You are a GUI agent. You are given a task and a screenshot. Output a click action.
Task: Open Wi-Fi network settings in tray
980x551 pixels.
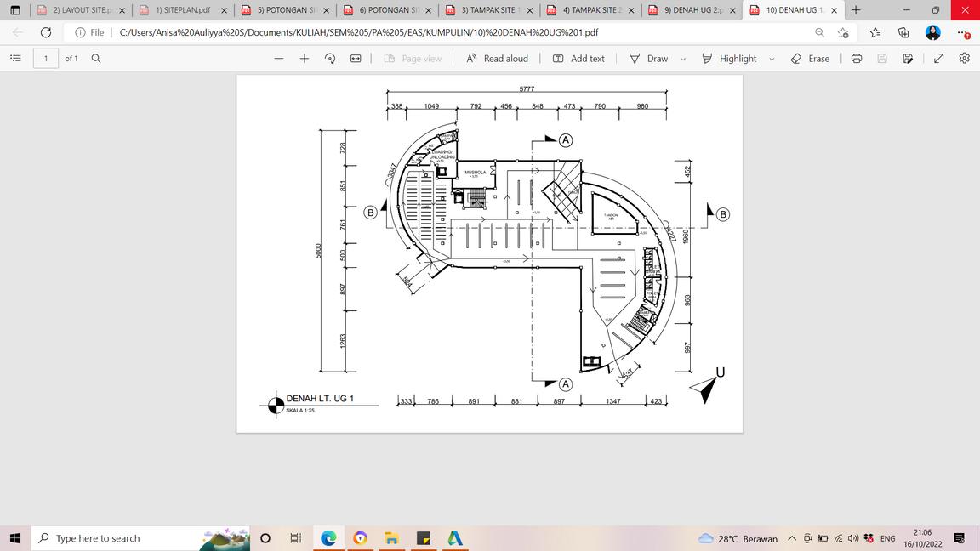838,538
